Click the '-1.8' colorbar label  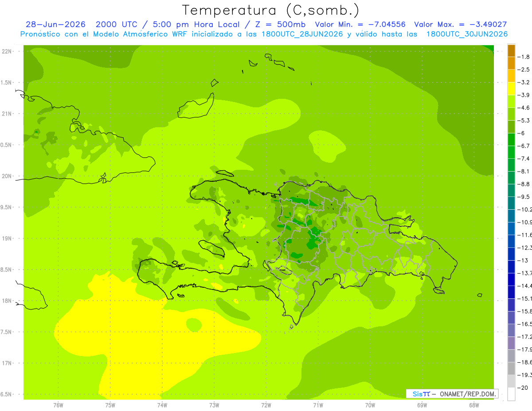[524, 57]
